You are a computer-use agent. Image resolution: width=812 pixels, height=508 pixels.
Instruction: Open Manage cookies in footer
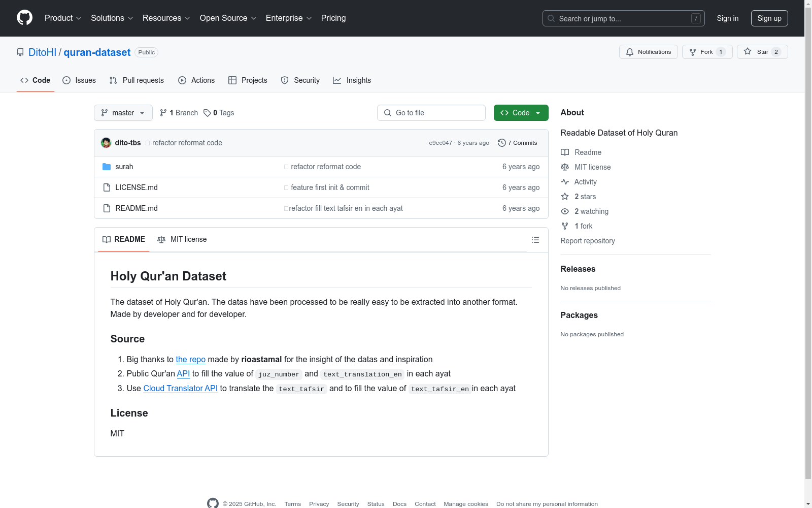466,504
